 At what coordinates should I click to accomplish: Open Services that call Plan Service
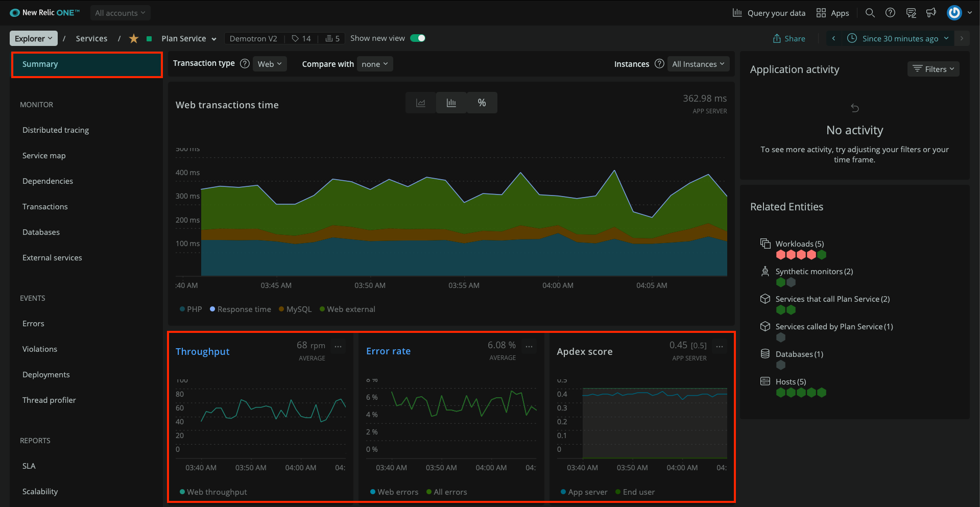pyautogui.click(x=832, y=299)
